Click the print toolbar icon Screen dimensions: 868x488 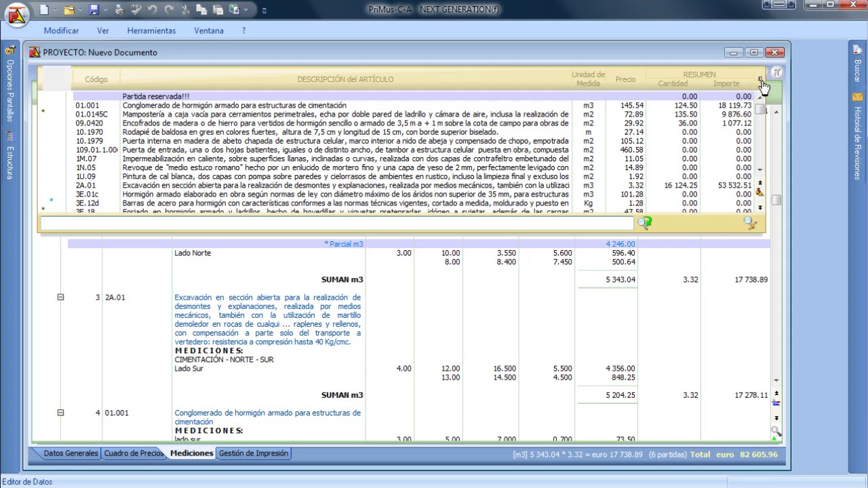(x=119, y=10)
